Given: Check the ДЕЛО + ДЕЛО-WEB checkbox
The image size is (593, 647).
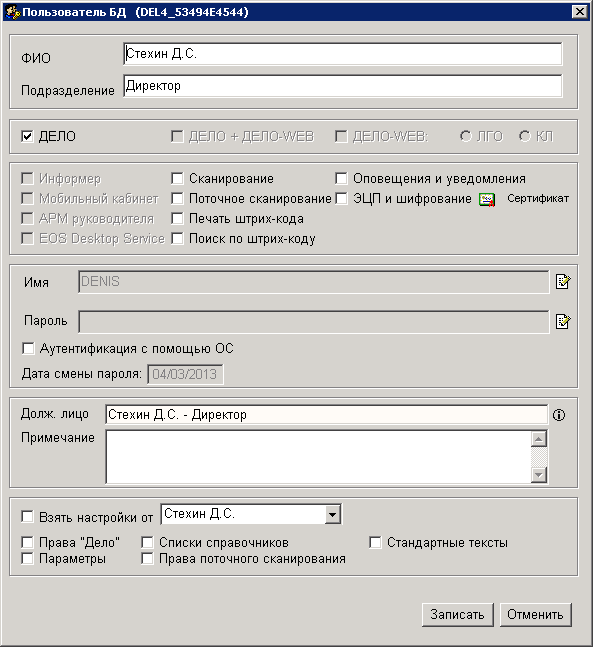Looking at the screenshot, I should click(x=177, y=136).
